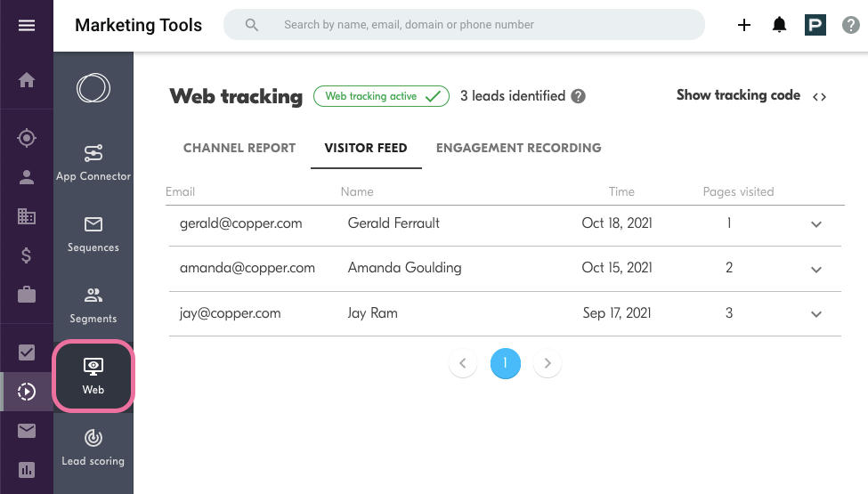
Task: Go to the next page arrow
Action: pyautogui.click(x=548, y=363)
